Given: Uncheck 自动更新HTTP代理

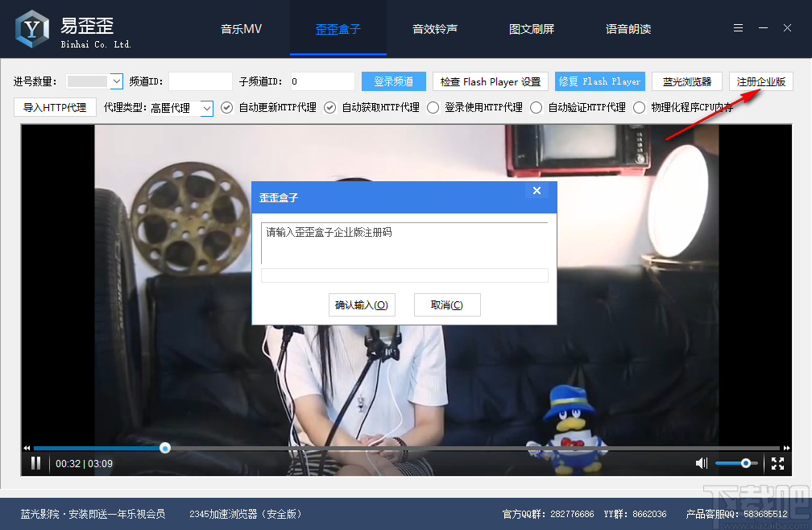Looking at the screenshot, I should 226,106.
